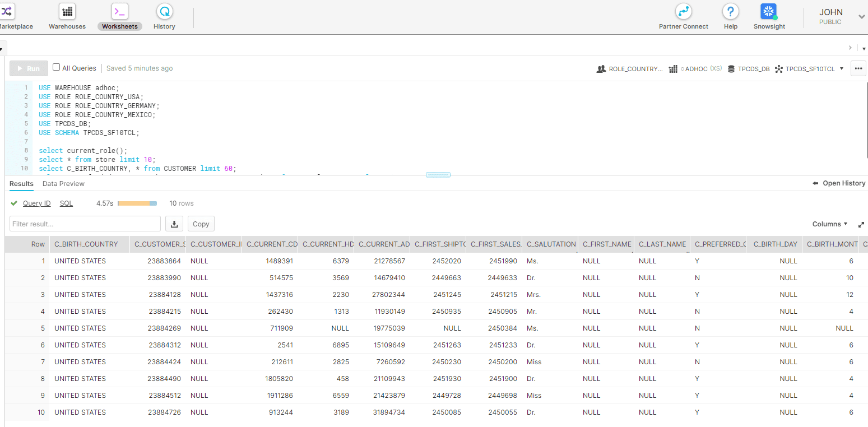Click the C_BIRTH_MONT column header

[x=830, y=244]
